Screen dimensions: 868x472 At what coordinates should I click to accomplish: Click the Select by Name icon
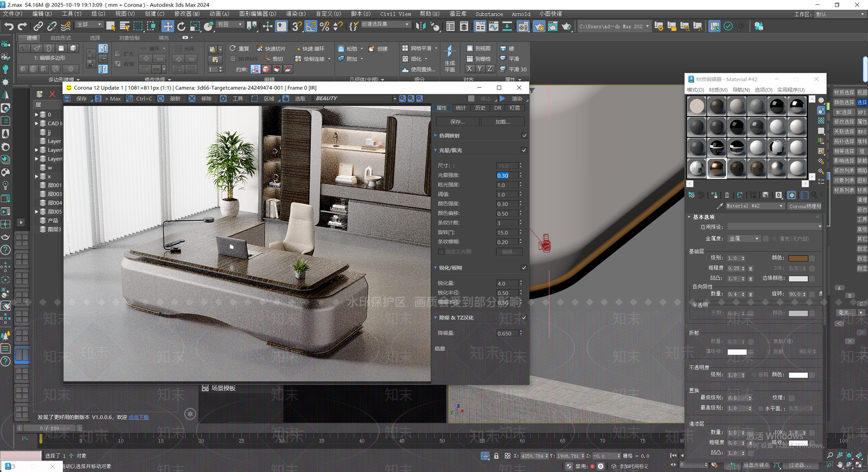point(124,26)
